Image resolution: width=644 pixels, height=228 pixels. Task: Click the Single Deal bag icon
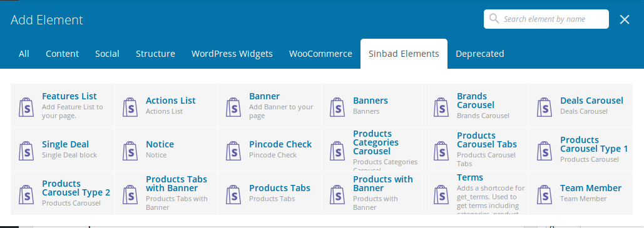coord(26,151)
